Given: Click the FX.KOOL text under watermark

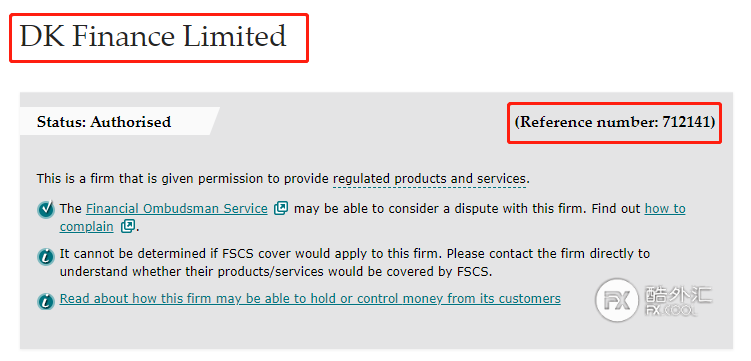Looking at the screenshot, I should 671,311.
